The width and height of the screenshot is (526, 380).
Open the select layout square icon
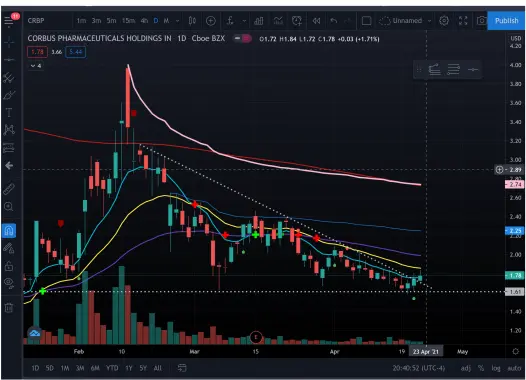pos(366,21)
